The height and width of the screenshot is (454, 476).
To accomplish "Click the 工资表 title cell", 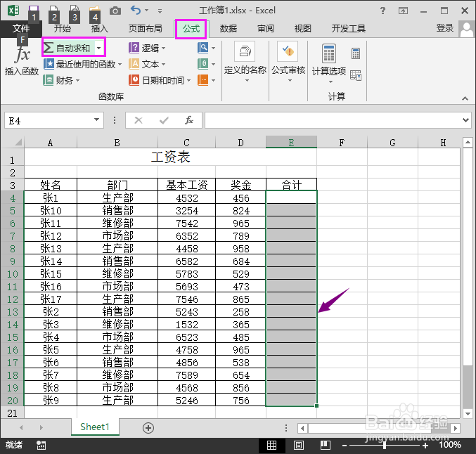I will pos(170,157).
